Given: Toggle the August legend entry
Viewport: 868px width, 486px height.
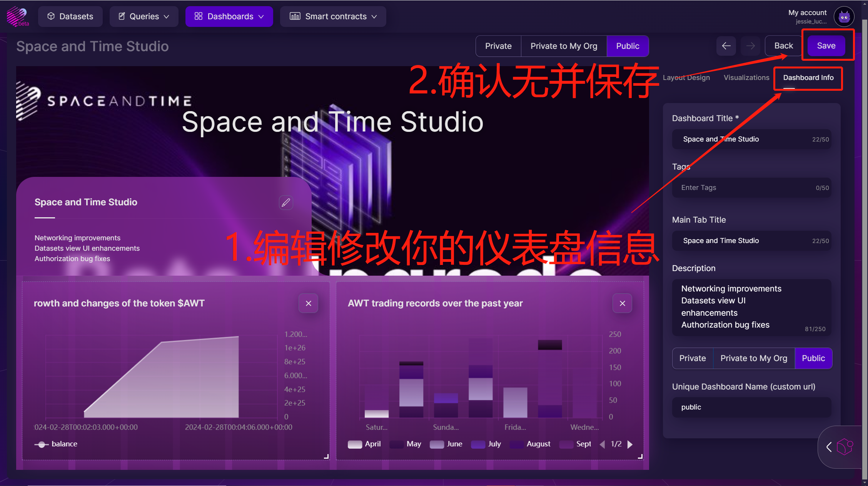Looking at the screenshot, I should 530,444.
